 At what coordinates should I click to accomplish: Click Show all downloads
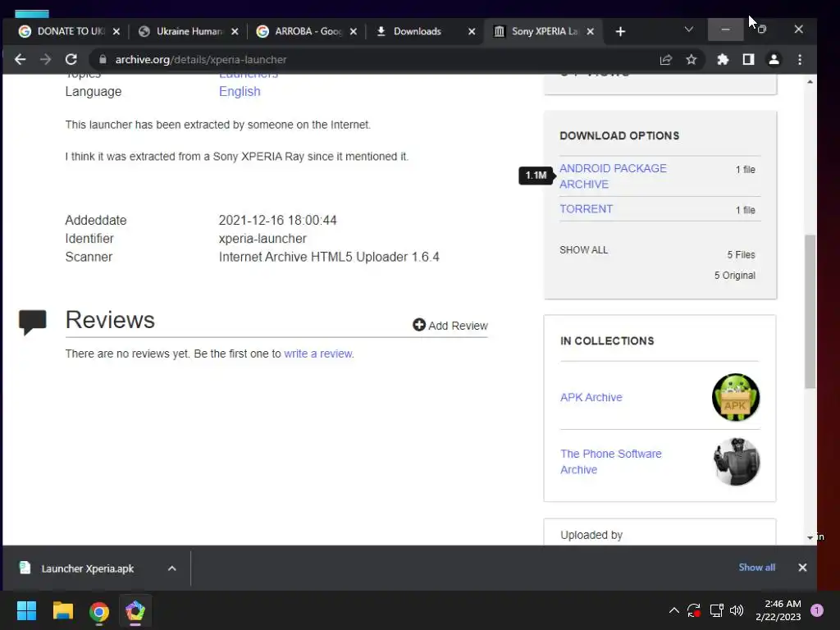(x=756, y=568)
